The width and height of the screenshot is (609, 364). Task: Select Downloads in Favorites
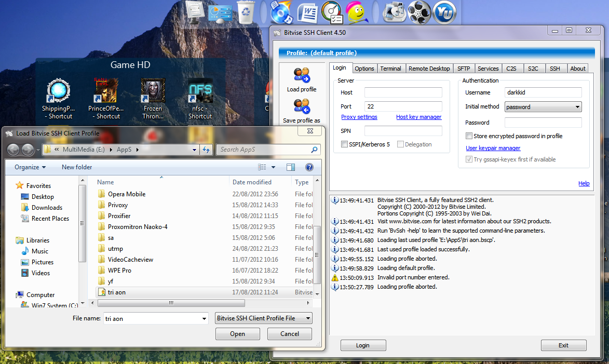pyautogui.click(x=47, y=208)
